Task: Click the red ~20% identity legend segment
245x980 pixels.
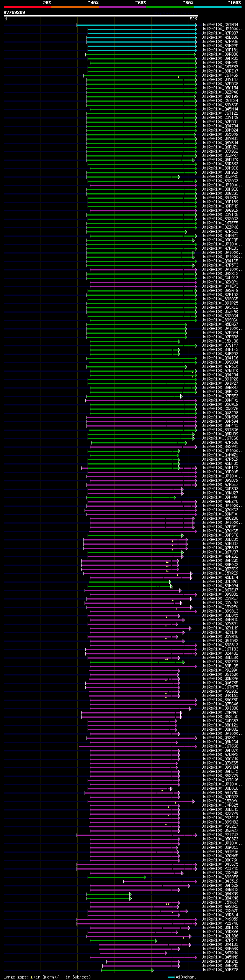Action: tap(27, 7)
